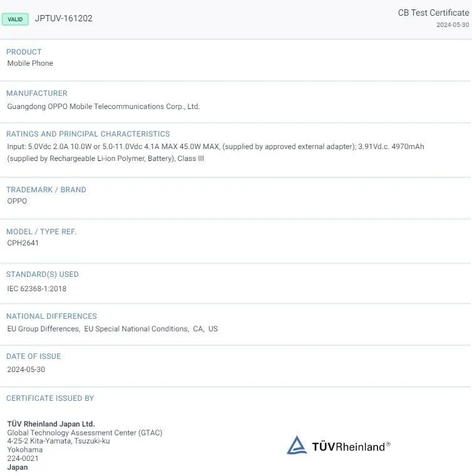The width and height of the screenshot is (472, 476).
Task: Click Ratings and Principal Characteristics heading
Action: coord(88,134)
